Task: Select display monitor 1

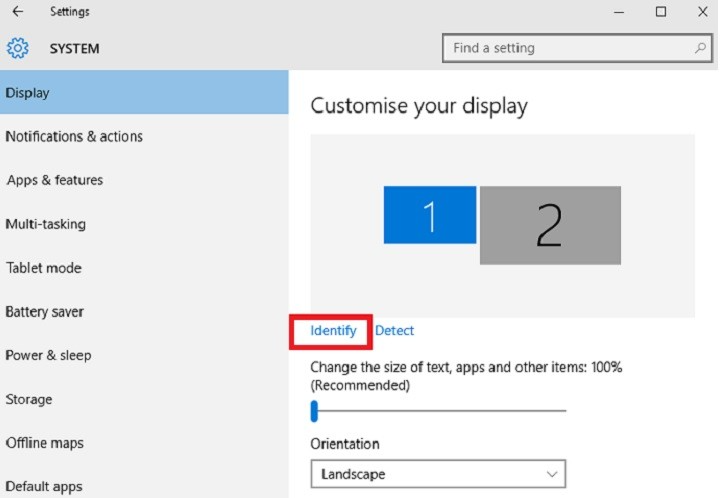Action: [x=430, y=215]
